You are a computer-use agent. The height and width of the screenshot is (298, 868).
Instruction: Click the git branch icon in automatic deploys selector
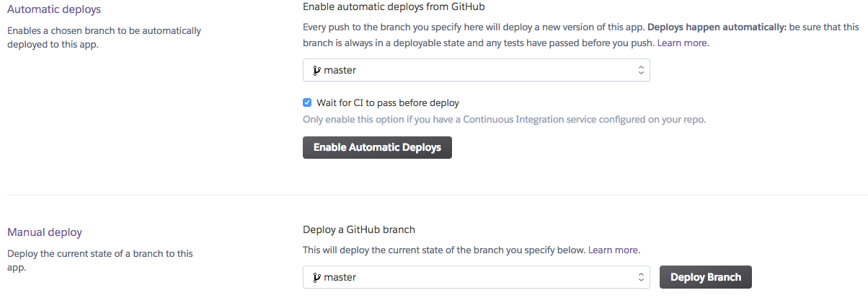(316, 70)
